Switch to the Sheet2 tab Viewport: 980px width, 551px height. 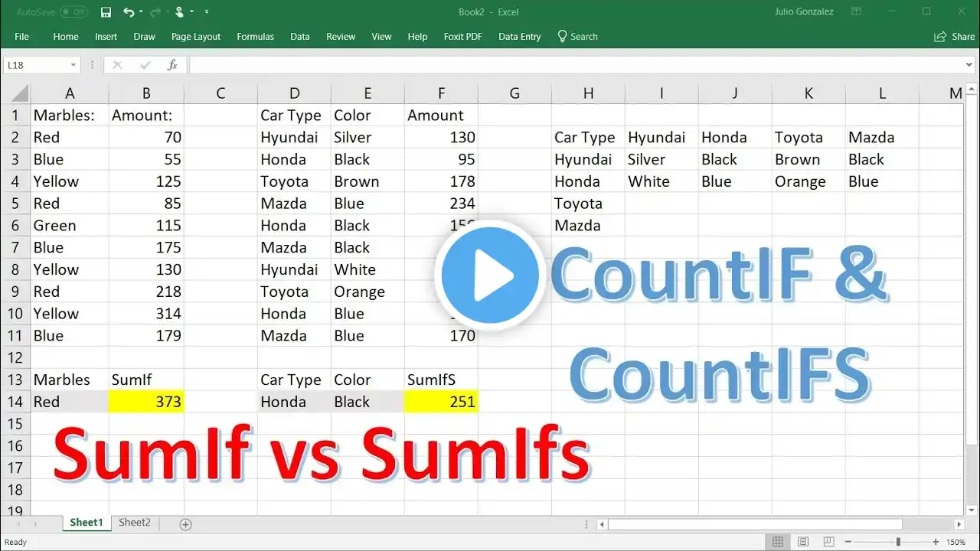[135, 523]
